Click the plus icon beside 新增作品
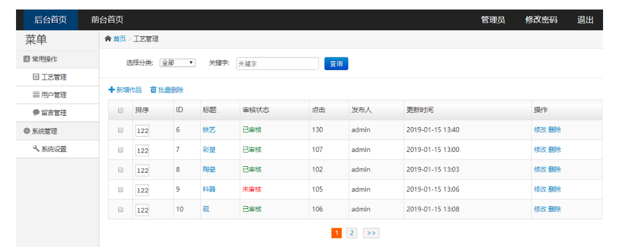The width and height of the screenshot is (644, 247). (x=112, y=90)
